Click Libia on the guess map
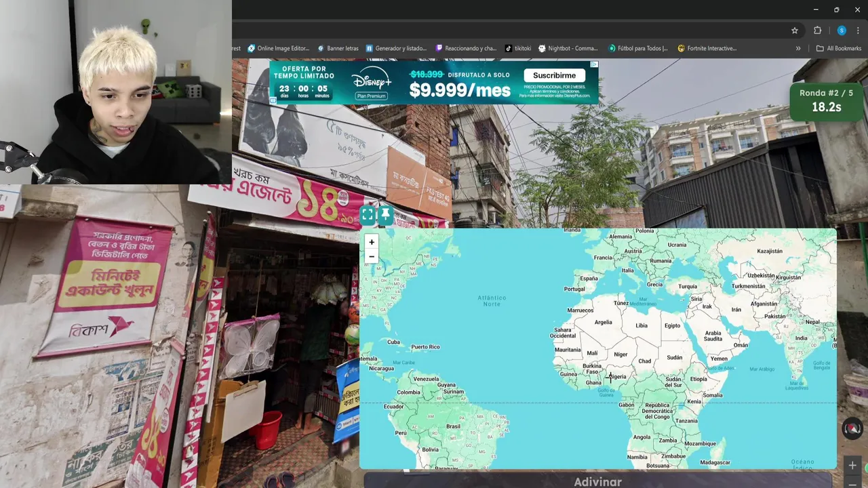The height and width of the screenshot is (488, 868). (641, 325)
